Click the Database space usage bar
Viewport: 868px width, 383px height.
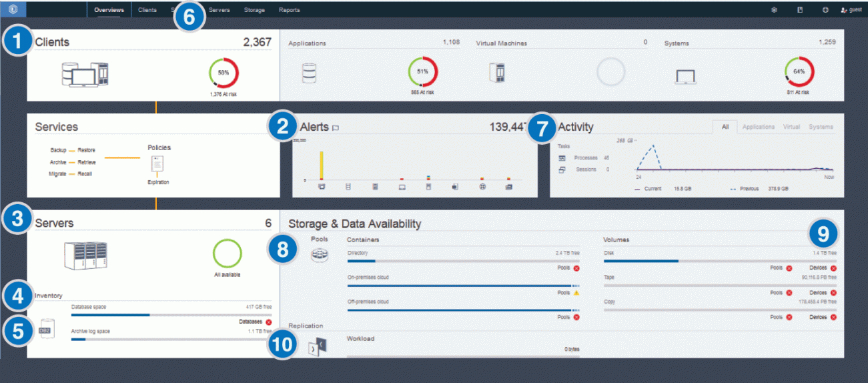(171, 314)
